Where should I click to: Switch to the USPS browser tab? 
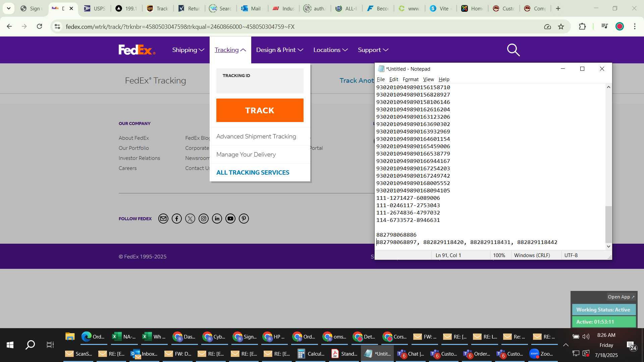[x=95, y=8]
